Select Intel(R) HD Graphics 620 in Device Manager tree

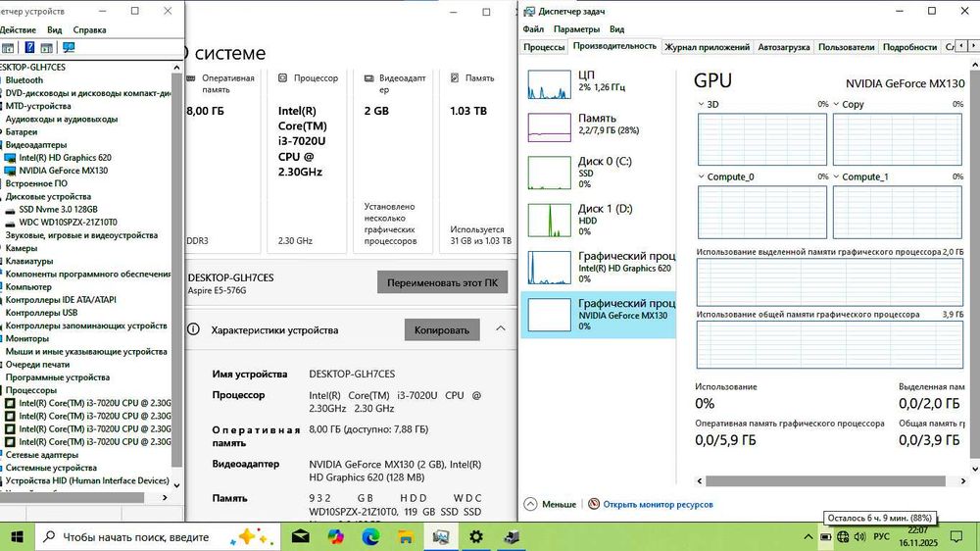click(x=65, y=158)
